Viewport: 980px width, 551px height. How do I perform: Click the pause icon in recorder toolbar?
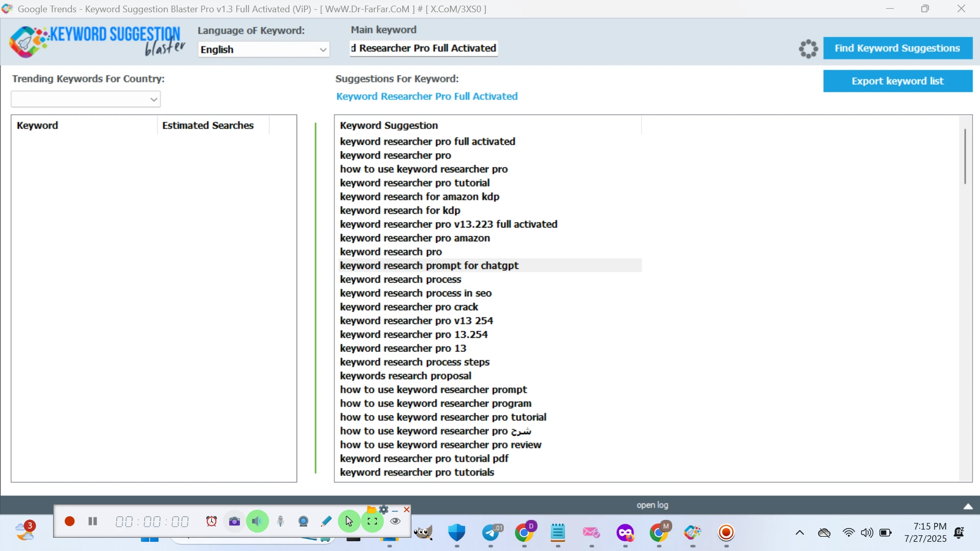[x=93, y=521]
